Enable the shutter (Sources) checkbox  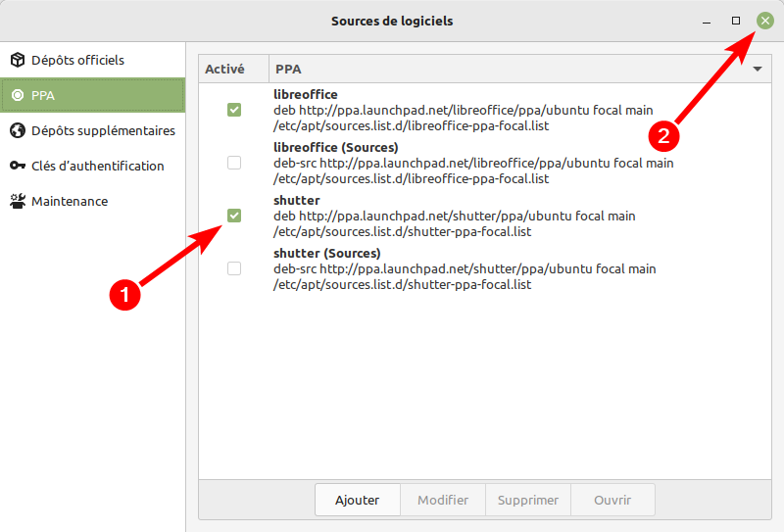(234, 268)
